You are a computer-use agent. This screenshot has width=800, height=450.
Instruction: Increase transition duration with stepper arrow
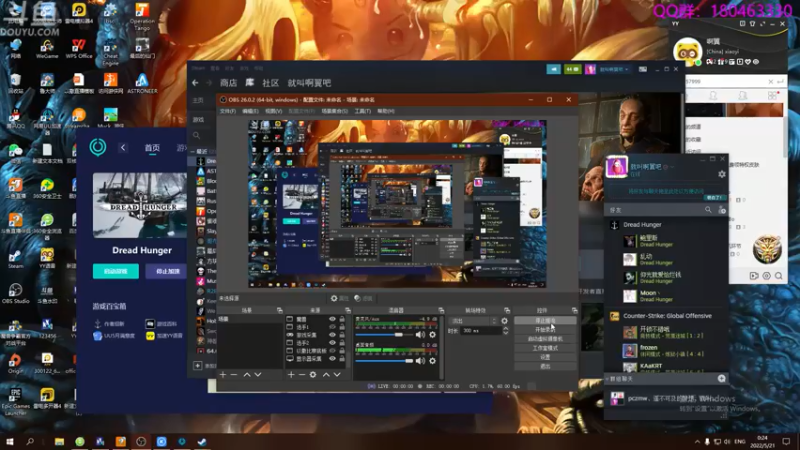506,329
